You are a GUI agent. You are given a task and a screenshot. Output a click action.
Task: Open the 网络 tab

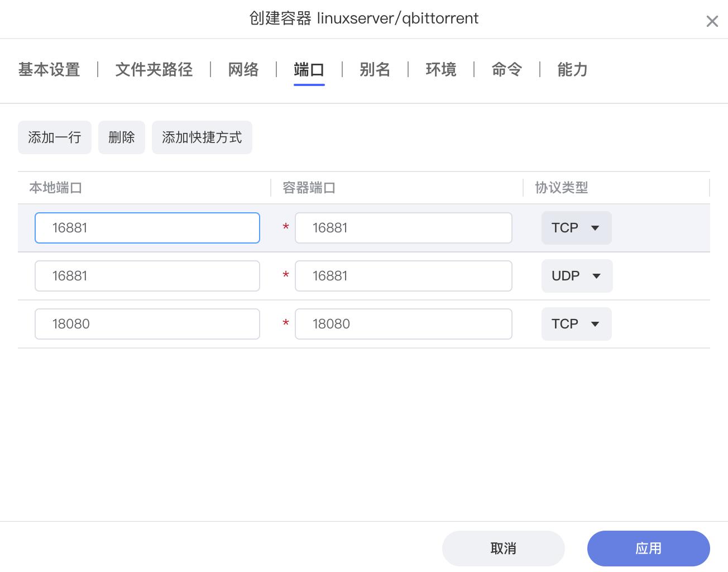[x=243, y=70]
